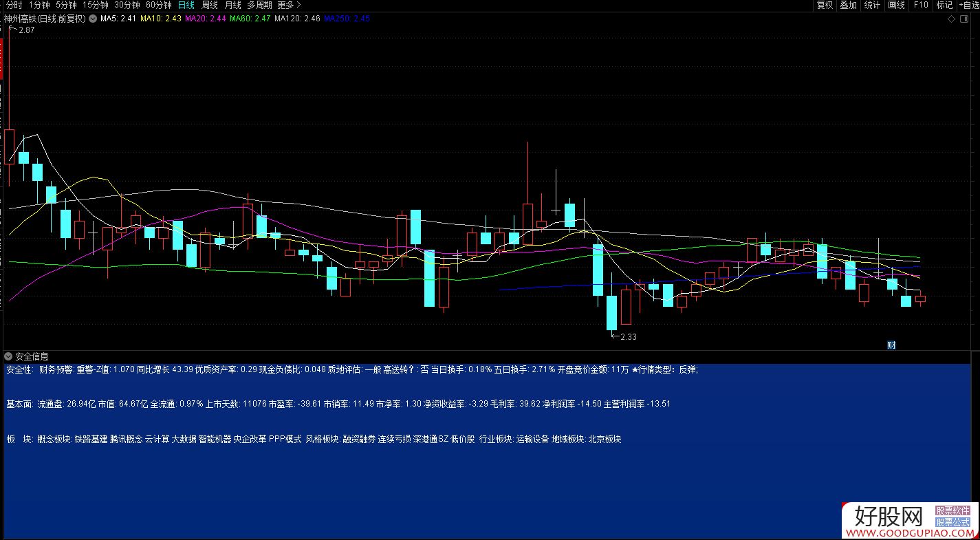
Task: Select the 5分钟 period tab
Action: (66, 5)
